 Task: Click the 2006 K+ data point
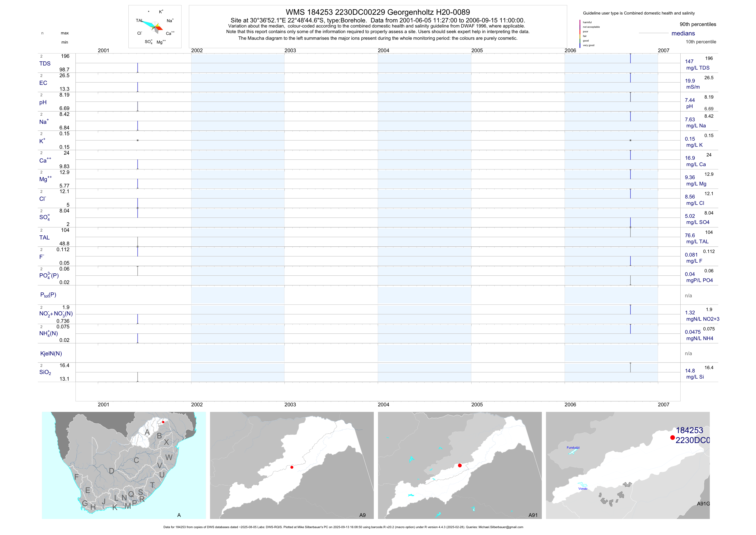[x=630, y=140]
